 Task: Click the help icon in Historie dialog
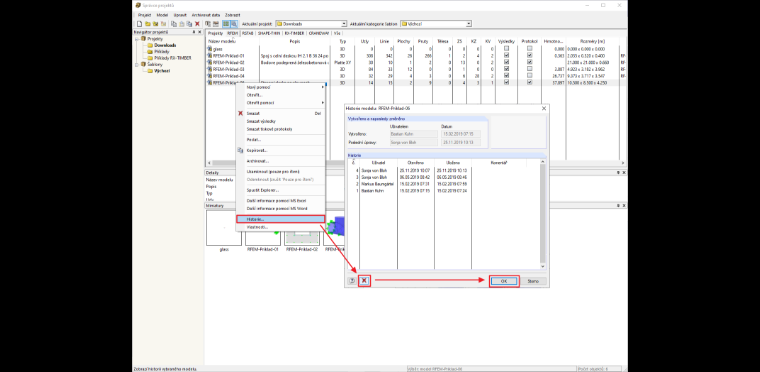click(x=352, y=281)
